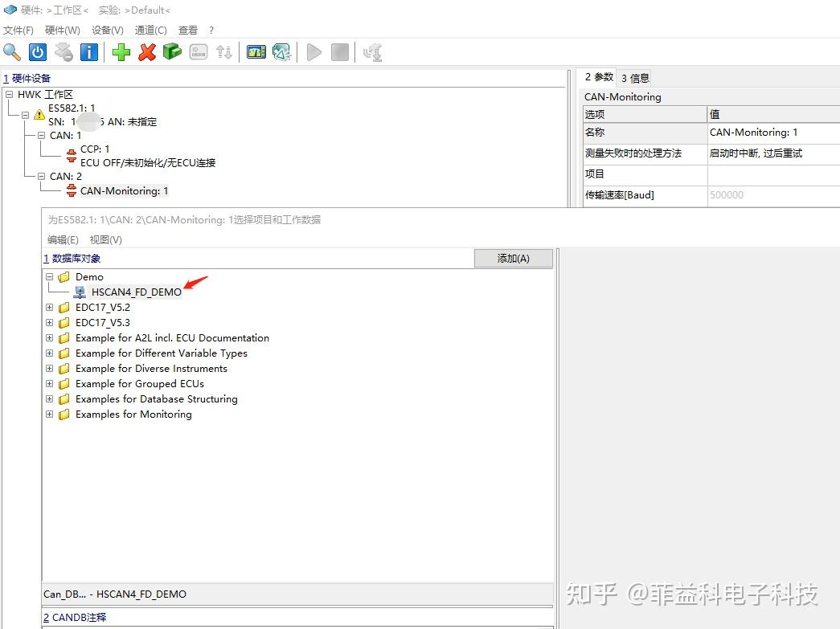Expand Examples for Monitoring folder
Viewport: 840px width, 629px height.
click(49, 414)
